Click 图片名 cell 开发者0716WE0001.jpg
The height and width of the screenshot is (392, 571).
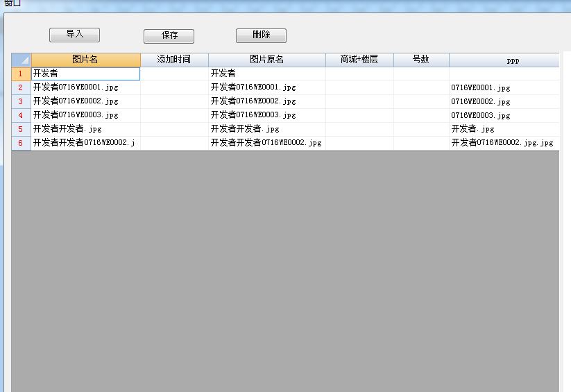85,87
